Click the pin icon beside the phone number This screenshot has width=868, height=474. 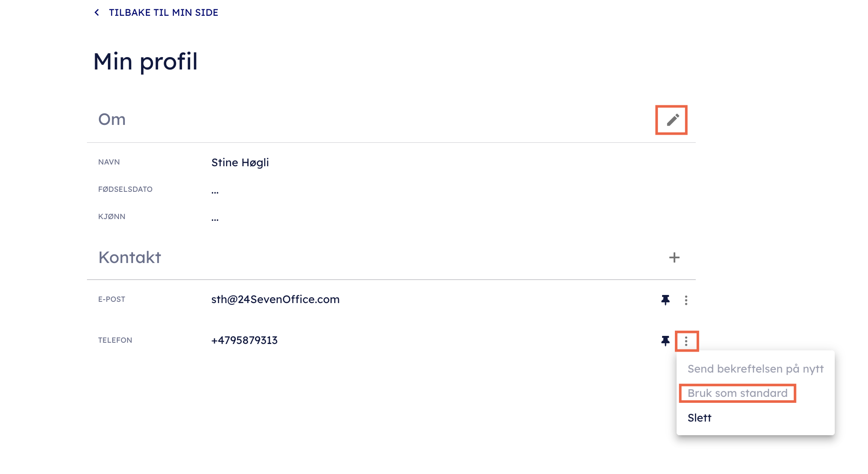tap(665, 341)
